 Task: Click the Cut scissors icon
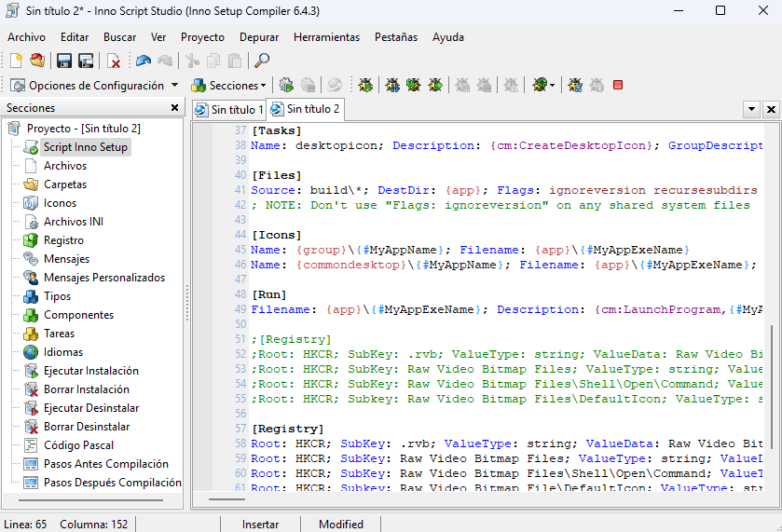point(192,61)
